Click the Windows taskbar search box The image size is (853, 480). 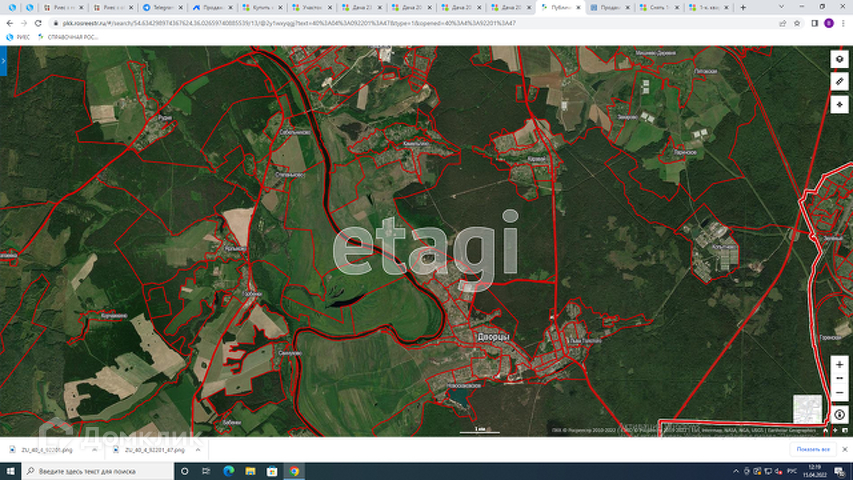pyautogui.click(x=98, y=471)
